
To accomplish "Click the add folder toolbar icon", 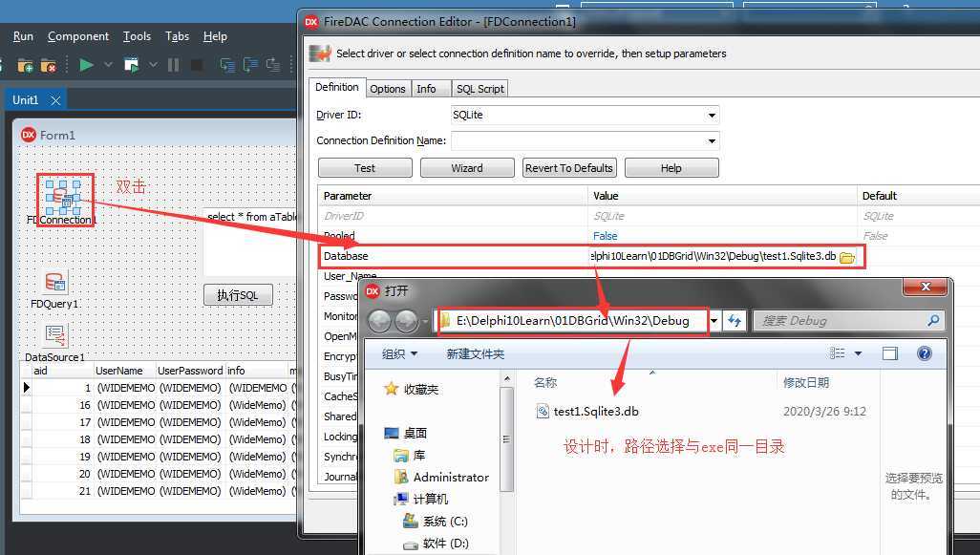I will click(25, 65).
